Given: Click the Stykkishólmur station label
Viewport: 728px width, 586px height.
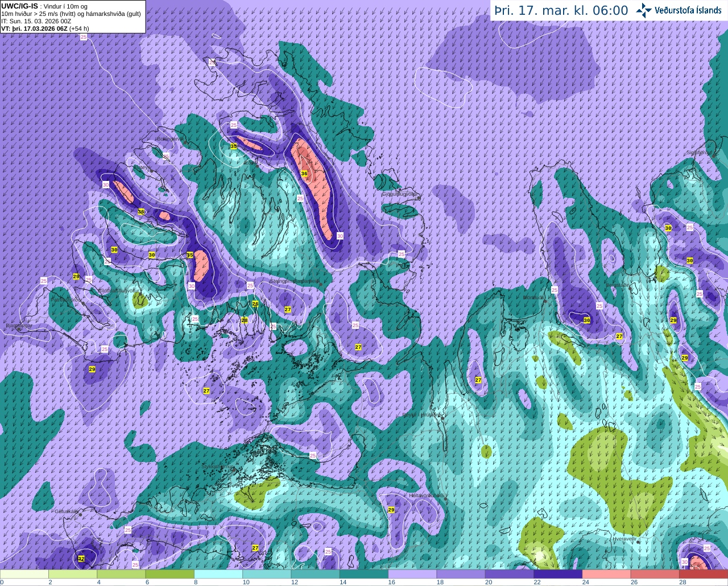Looking at the screenshot, I should [218, 467].
